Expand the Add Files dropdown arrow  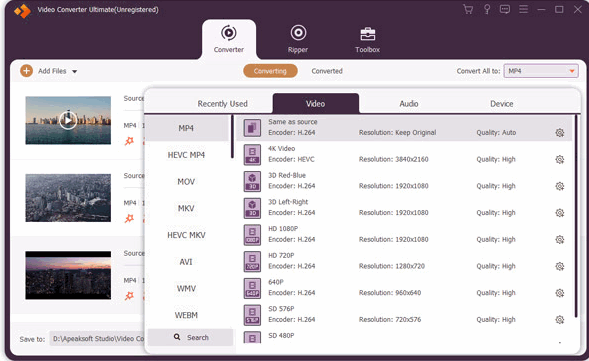click(x=74, y=71)
